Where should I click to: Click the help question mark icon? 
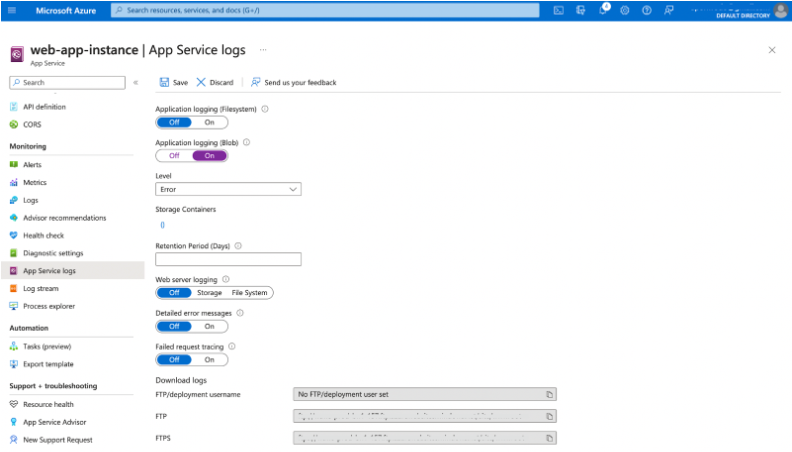click(647, 10)
